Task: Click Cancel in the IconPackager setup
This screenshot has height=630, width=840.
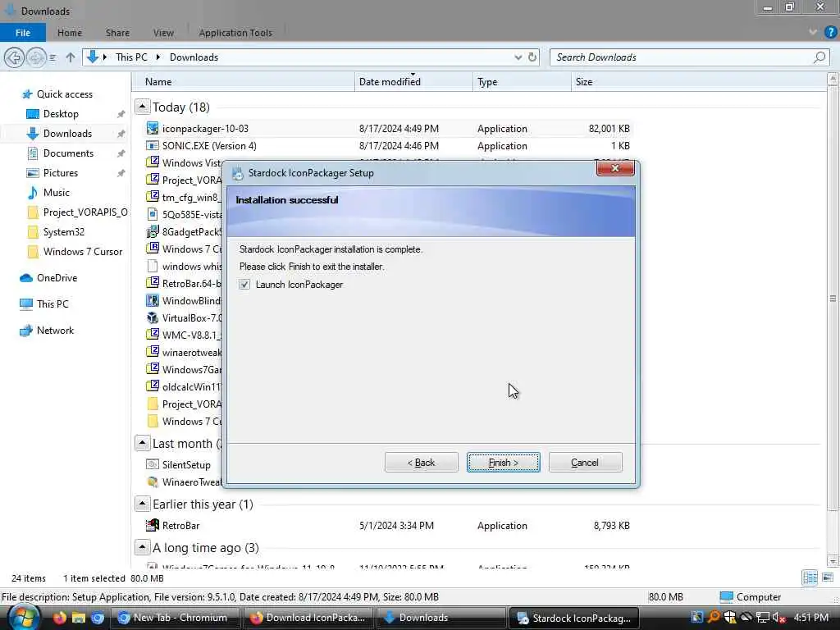Action: [585, 463]
